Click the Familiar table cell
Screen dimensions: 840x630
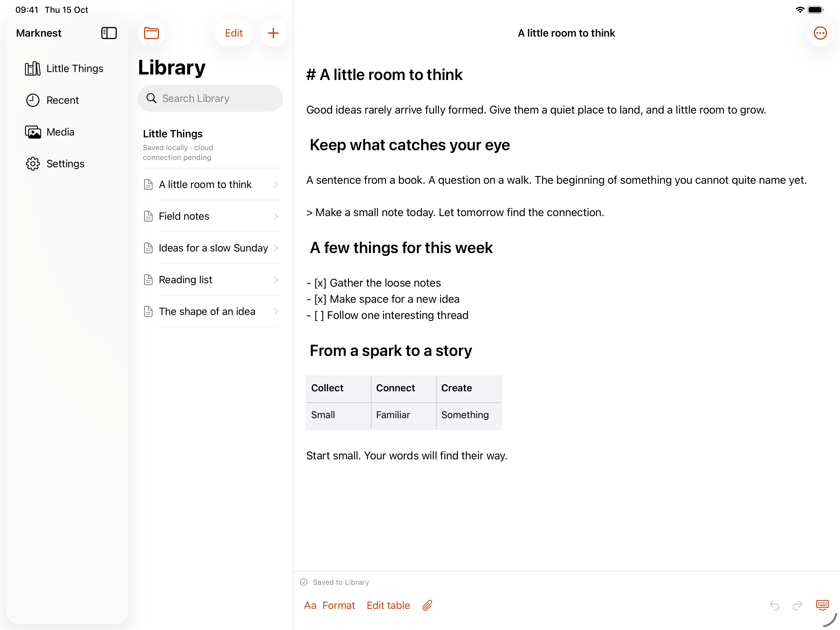pos(404,416)
